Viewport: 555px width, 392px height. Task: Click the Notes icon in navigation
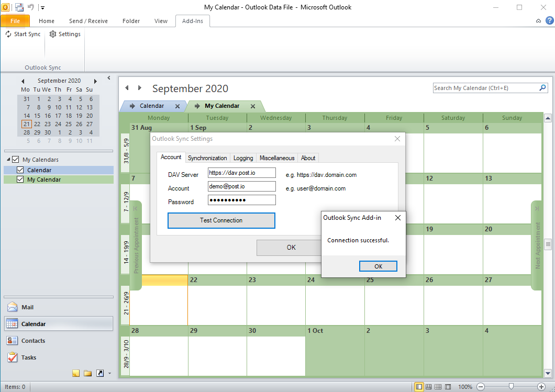tap(76, 373)
